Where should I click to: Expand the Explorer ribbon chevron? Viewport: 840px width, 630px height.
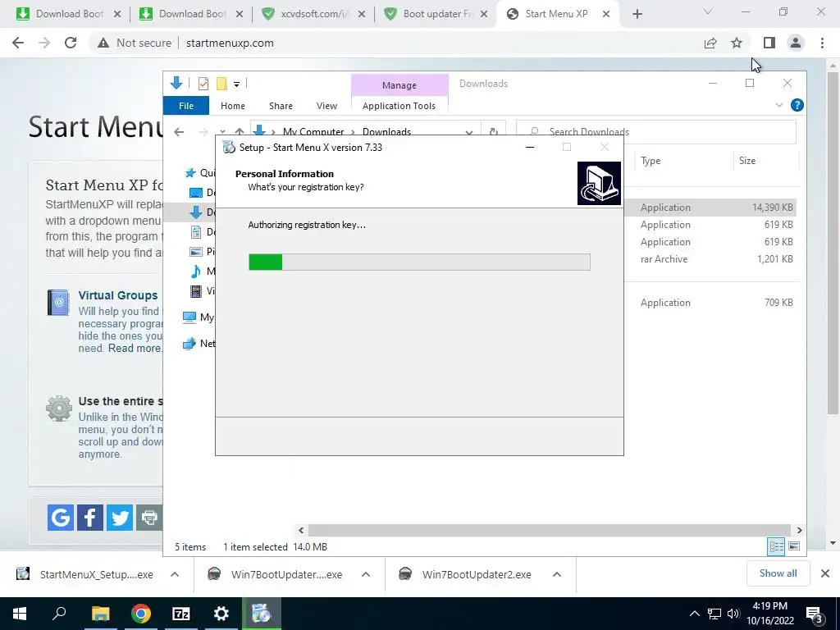(x=779, y=105)
